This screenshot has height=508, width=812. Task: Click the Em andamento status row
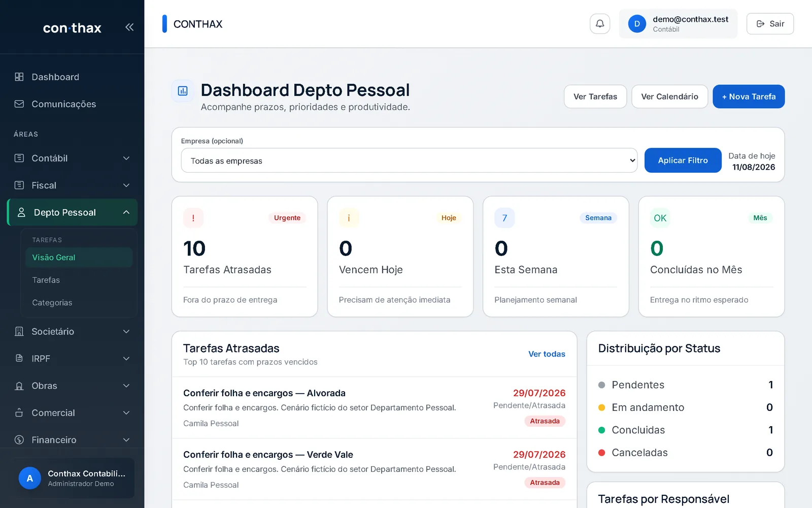pos(686,407)
